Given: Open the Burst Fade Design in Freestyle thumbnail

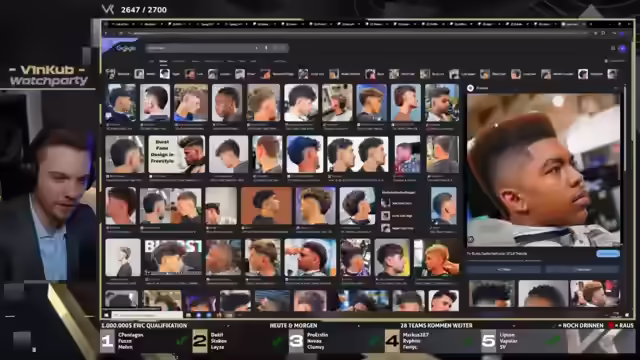Looking at the screenshot, I should click(x=177, y=154).
